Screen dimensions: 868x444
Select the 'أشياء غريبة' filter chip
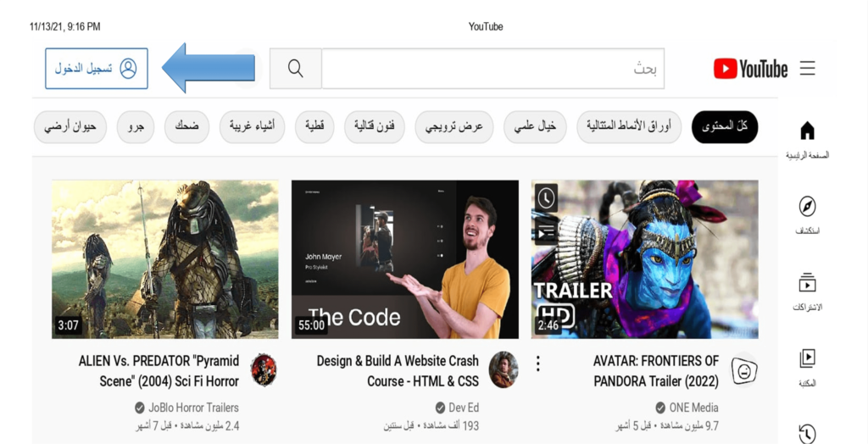click(252, 127)
